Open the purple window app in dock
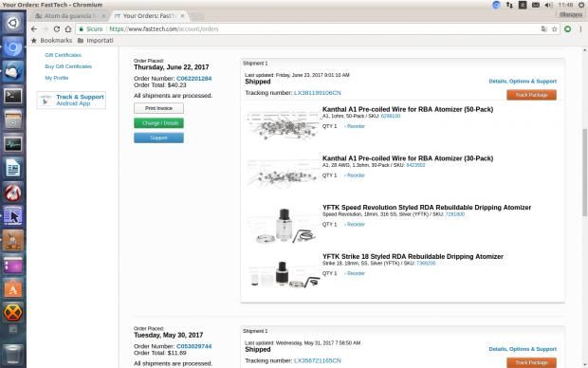The image size is (588, 368). click(x=12, y=265)
